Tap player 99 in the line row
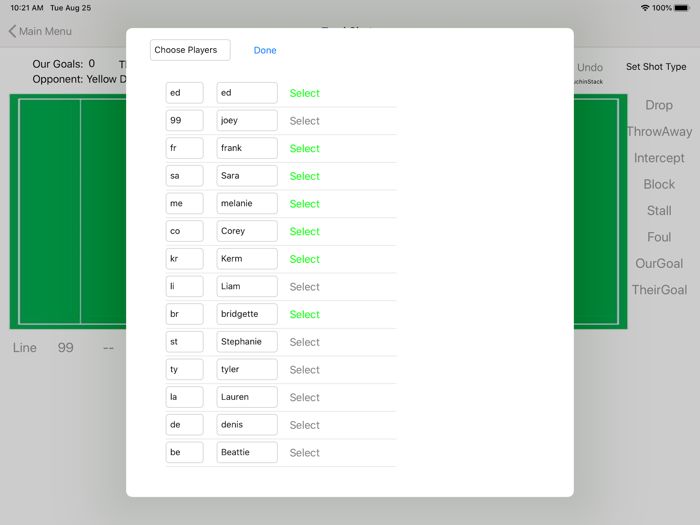Viewport: 700px width, 525px height. (x=65, y=348)
